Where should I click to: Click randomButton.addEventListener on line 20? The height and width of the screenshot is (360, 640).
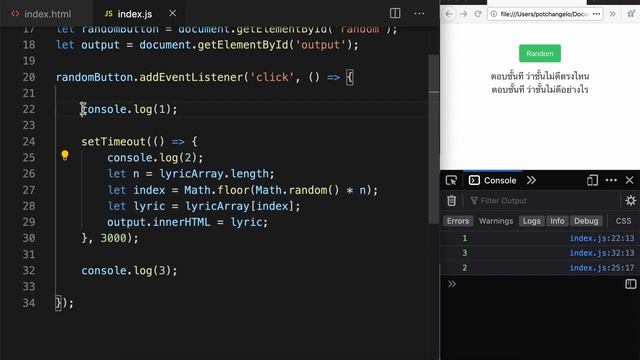149,77
